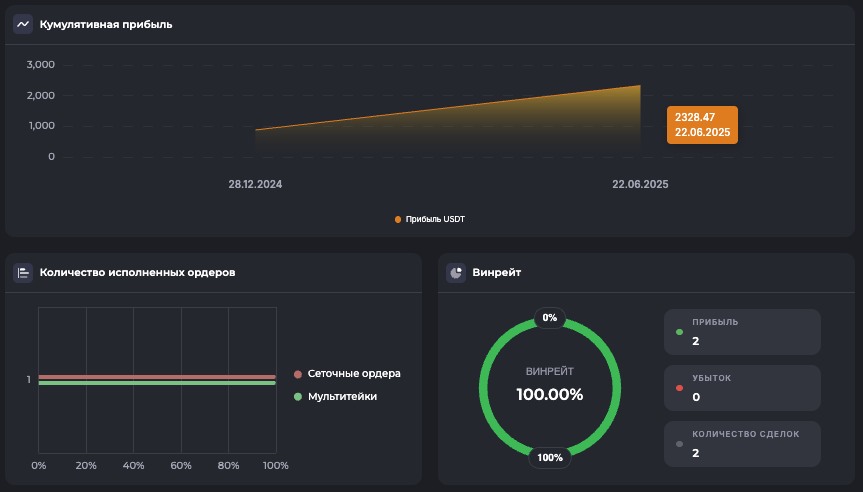Click the pie chart icon beside Винрейт

pyautogui.click(x=456, y=272)
